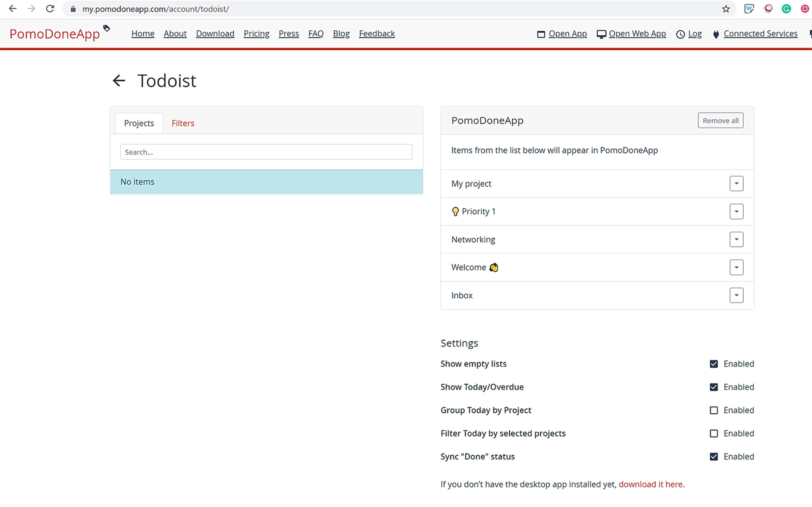This screenshot has width=812, height=507.
Task: Click the Welcome handshake emoji icon
Action: pyautogui.click(x=493, y=267)
